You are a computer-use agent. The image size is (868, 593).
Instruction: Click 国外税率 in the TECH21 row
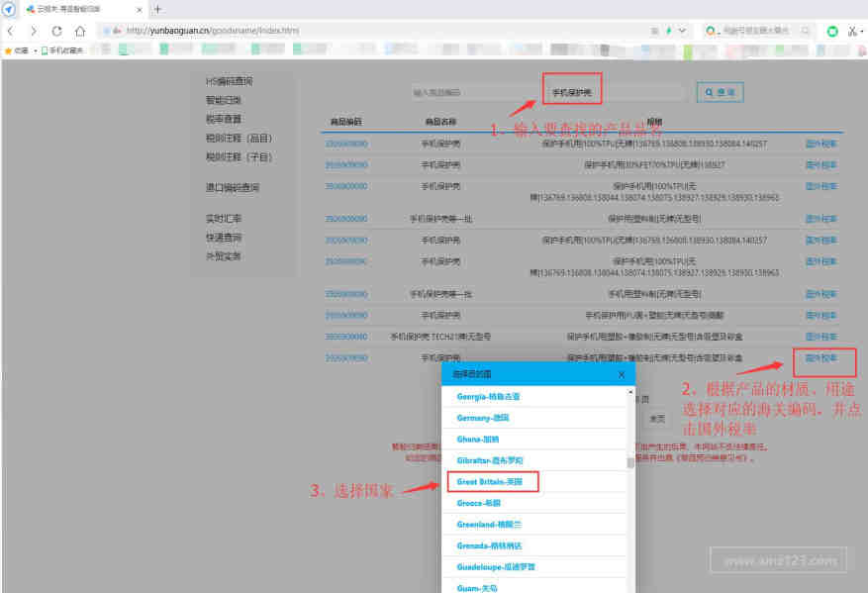[821, 337]
